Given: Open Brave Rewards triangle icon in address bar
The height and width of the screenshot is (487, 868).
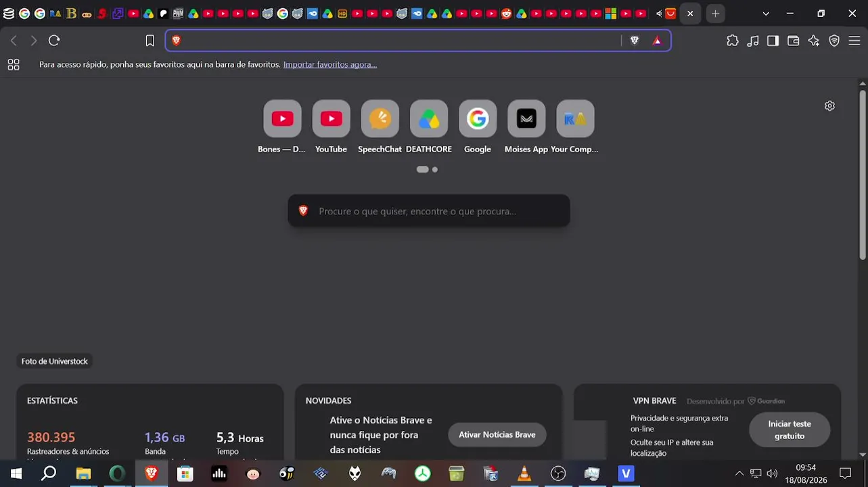Looking at the screenshot, I should [x=656, y=41].
